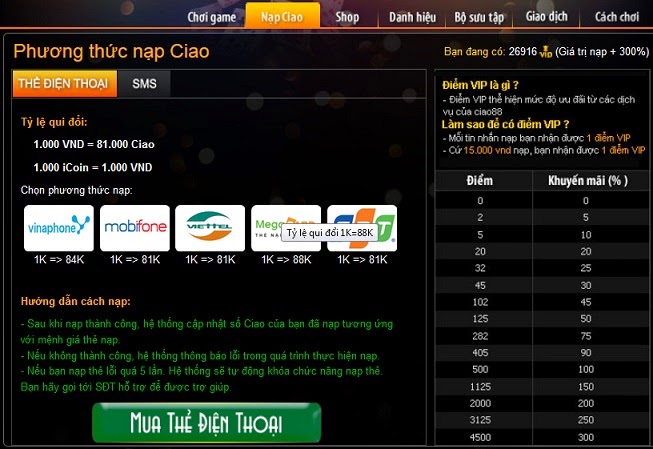Screen dimensions: 653x449
Task: Select the Vinaphone card logo
Action: pos(59,228)
